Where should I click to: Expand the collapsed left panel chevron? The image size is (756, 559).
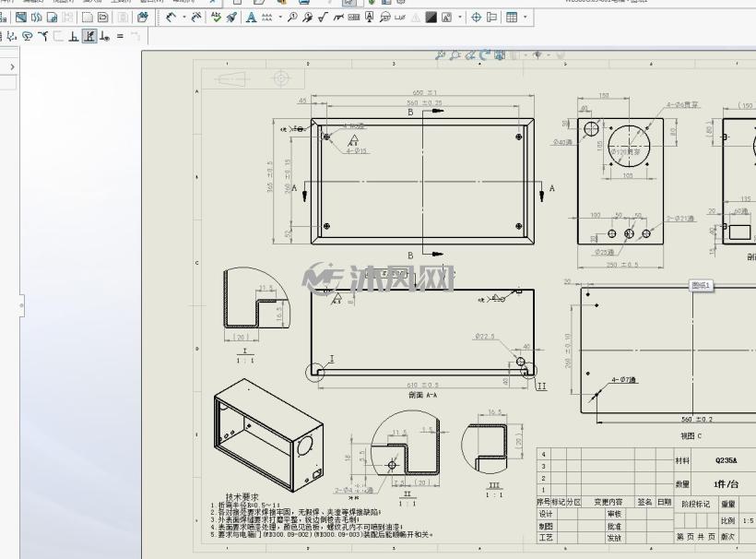click(x=13, y=67)
